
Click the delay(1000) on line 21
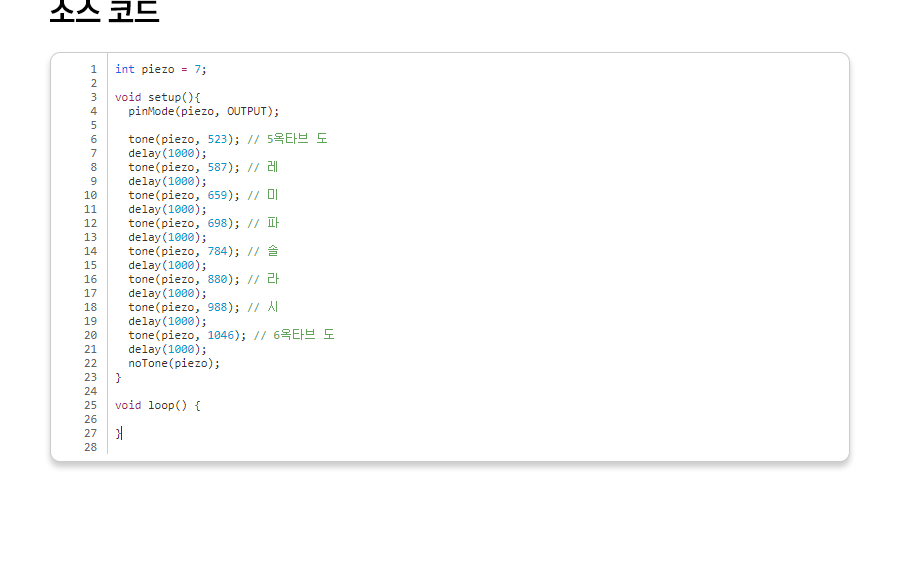click(167, 349)
